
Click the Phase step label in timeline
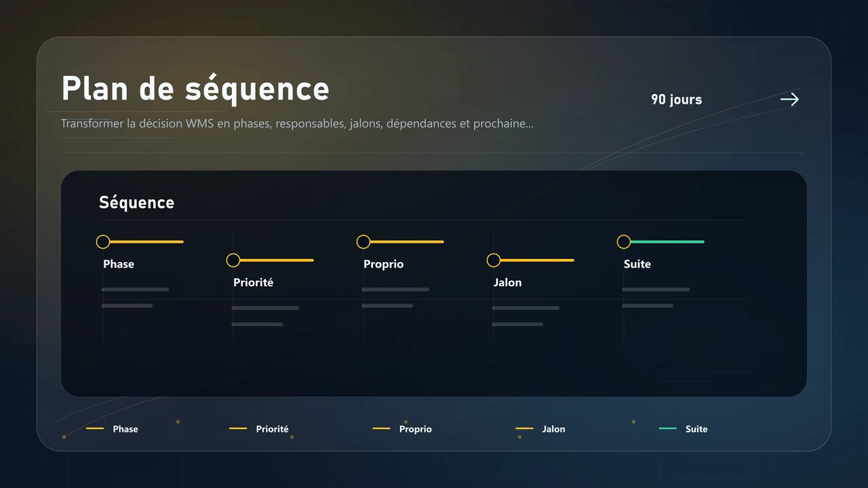(119, 264)
